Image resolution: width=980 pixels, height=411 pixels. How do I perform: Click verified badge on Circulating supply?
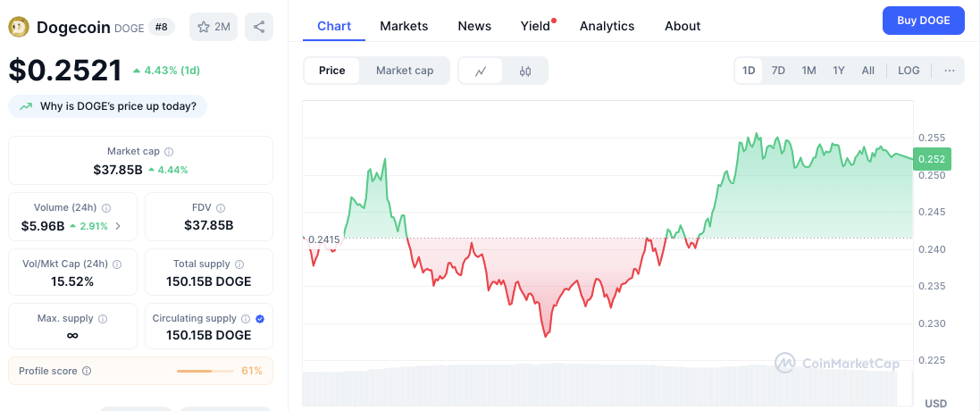click(260, 318)
